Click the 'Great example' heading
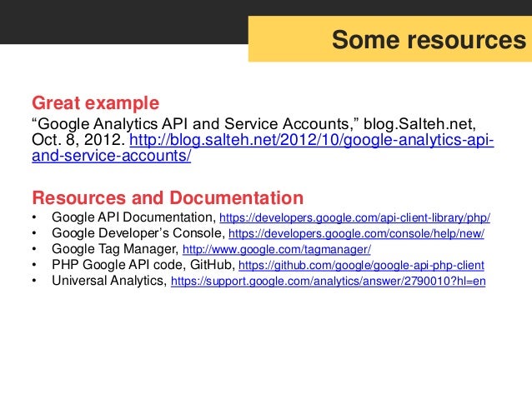 (95, 103)
